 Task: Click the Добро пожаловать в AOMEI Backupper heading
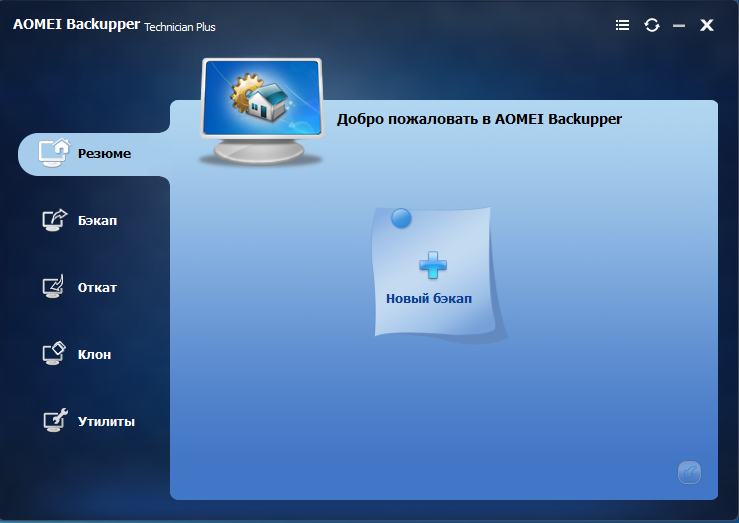479,119
